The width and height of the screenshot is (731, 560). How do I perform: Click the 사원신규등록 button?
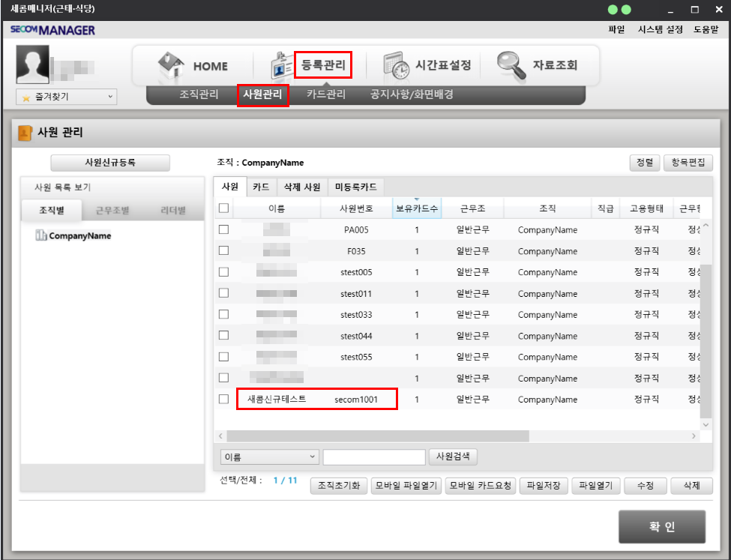point(110,163)
